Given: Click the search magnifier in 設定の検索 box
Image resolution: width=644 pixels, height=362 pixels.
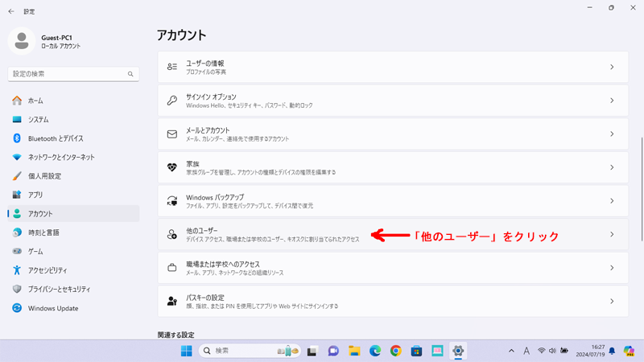Looking at the screenshot, I should pyautogui.click(x=130, y=74).
